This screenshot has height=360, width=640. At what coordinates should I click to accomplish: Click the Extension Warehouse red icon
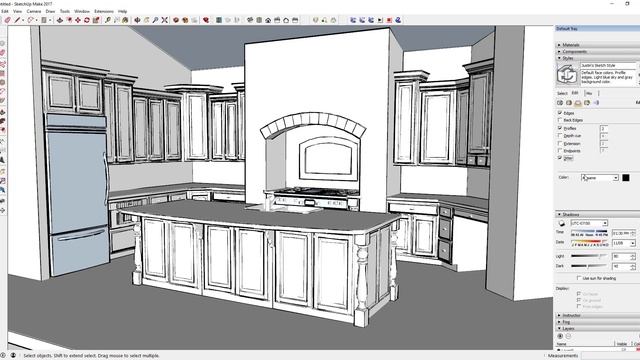pos(206,20)
